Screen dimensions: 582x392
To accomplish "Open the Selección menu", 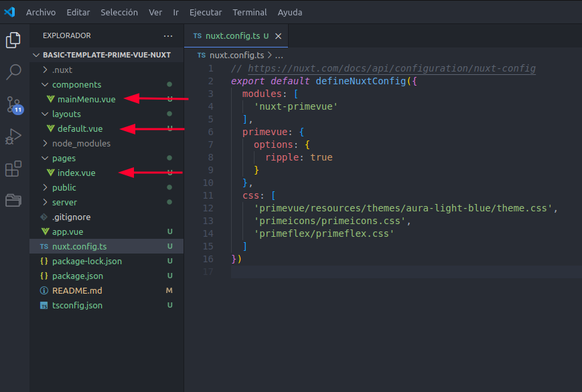I will pos(119,12).
